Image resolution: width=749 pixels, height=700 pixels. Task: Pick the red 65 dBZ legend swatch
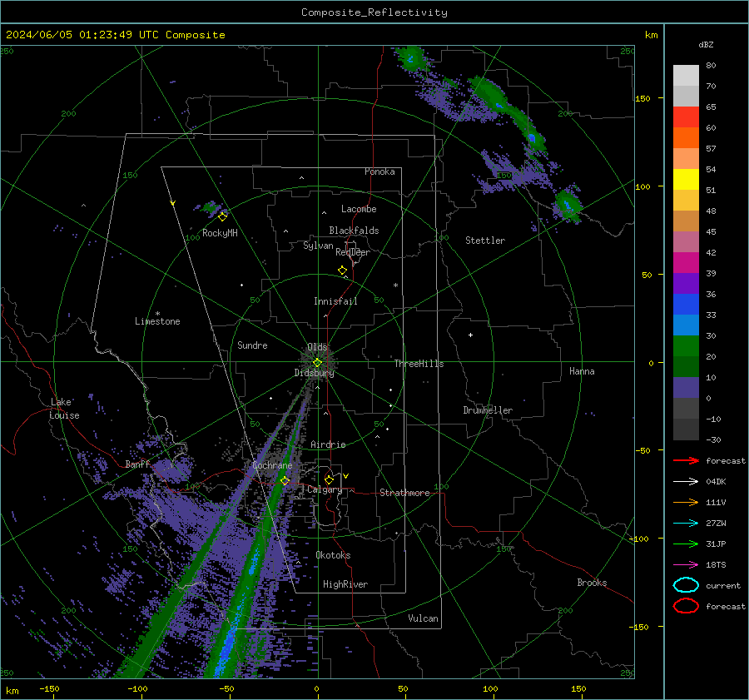click(686, 117)
